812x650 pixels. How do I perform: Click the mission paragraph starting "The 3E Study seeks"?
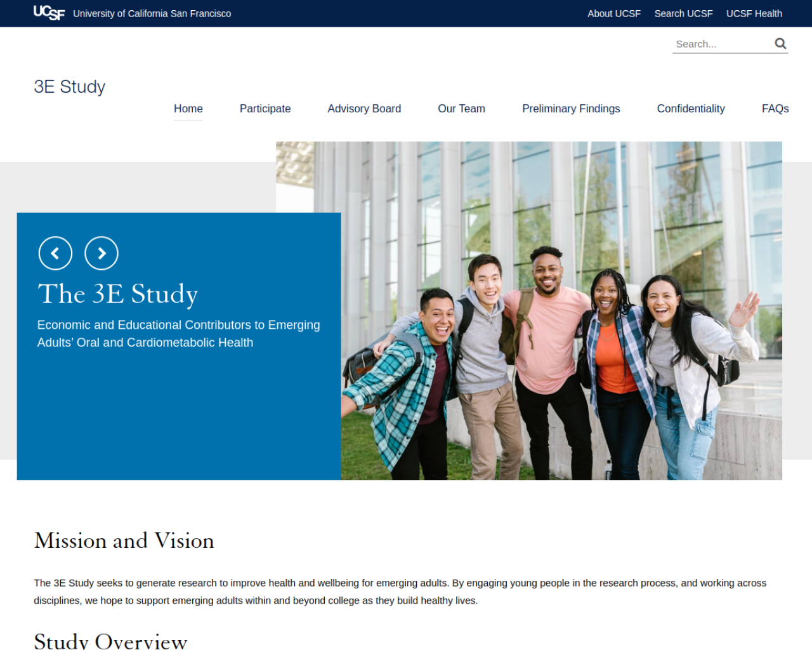pos(400,592)
